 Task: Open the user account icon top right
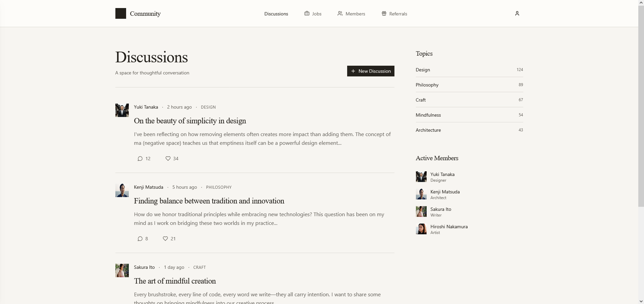pyautogui.click(x=517, y=13)
